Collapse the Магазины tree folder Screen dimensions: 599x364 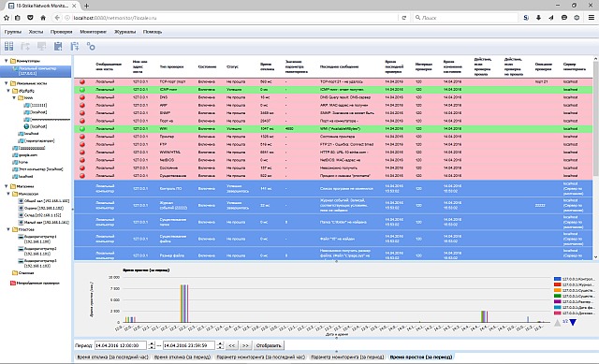point(7,186)
